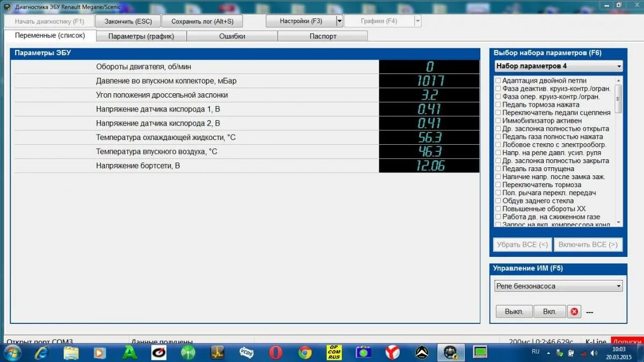Screen dimensions: 644x362
Task: Open the volume control tray icon
Action: coord(594,353)
